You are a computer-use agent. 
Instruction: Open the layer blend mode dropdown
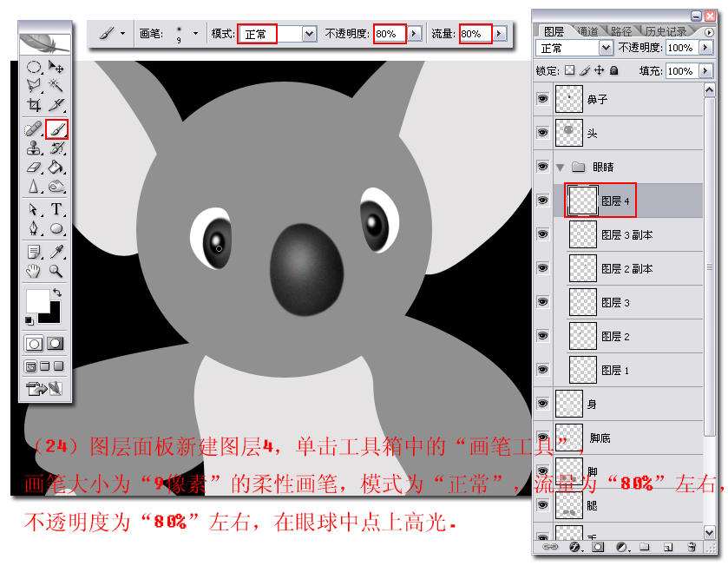[606, 48]
